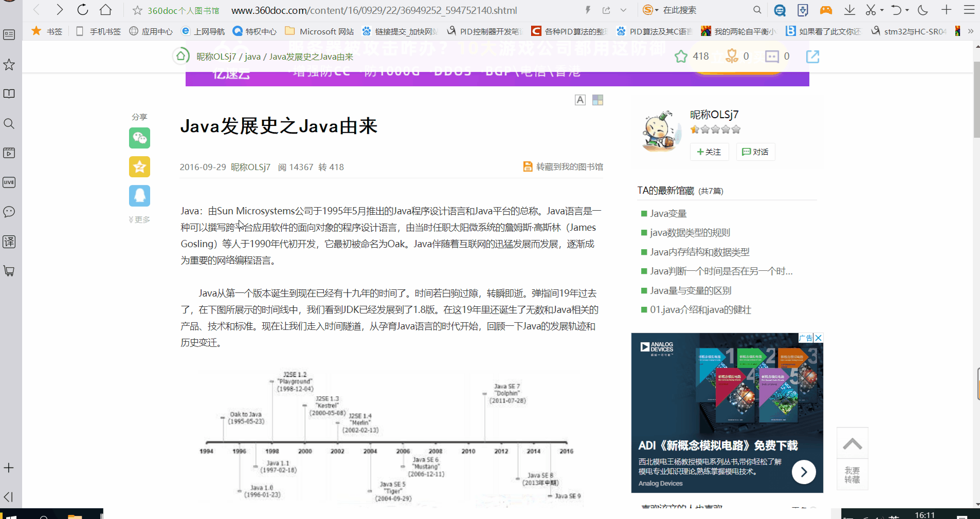Expand the undo closed-tab dropdown arrow
Image resolution: width=980 pixels, height=519 pixels.
[907, 10]
